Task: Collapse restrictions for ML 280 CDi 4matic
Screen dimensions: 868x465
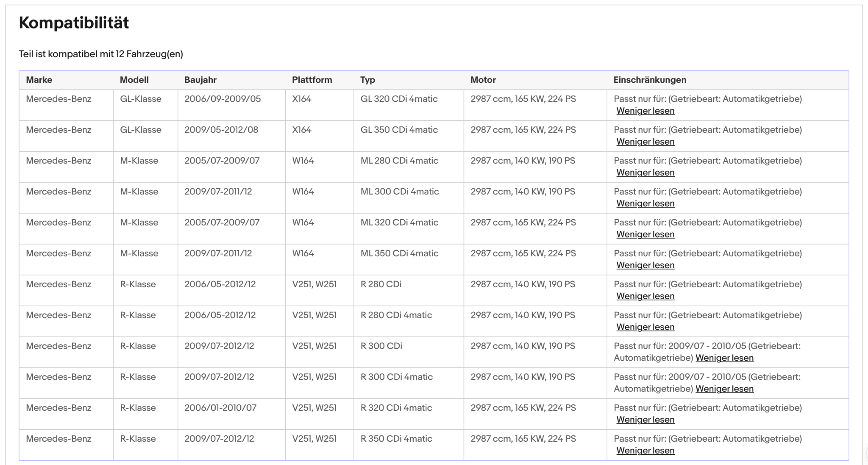Action: pos(645,173)
